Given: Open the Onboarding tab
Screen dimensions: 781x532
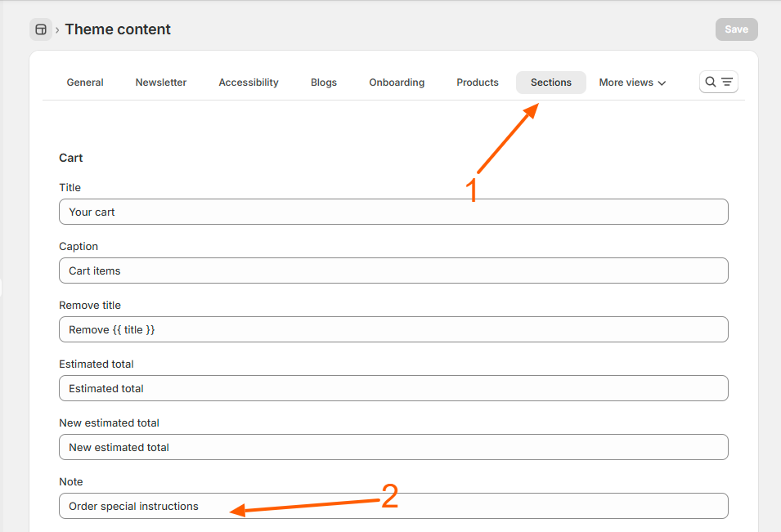Looking at the screenshot, I should (x=397, y=82).
